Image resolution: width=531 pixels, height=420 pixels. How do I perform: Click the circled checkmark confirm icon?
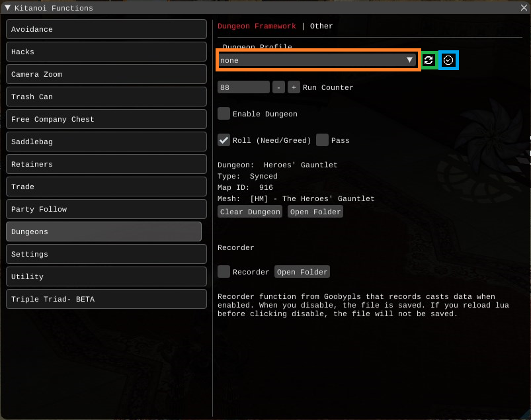[449, 60]
